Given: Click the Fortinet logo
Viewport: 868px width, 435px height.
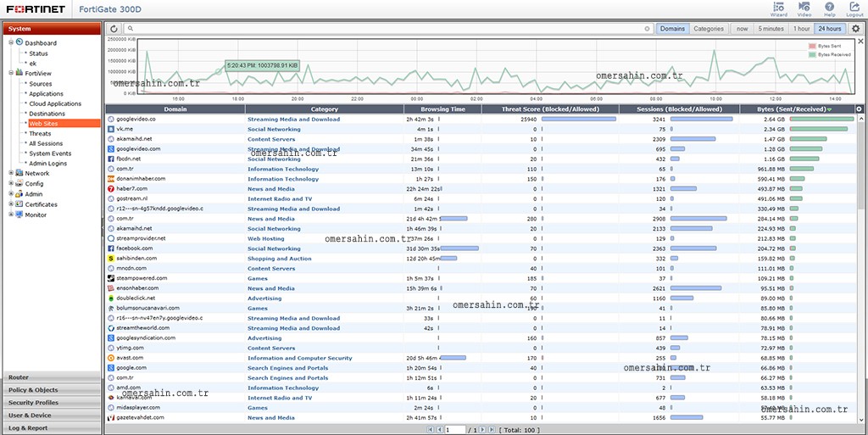Looking at the screenshot, I should 35,8.
